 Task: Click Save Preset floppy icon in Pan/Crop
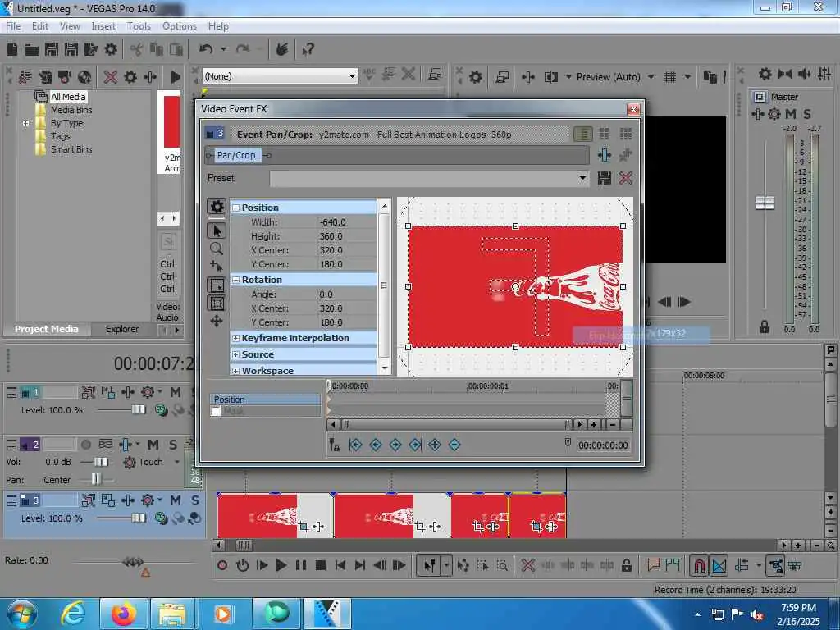pos(605,178)
